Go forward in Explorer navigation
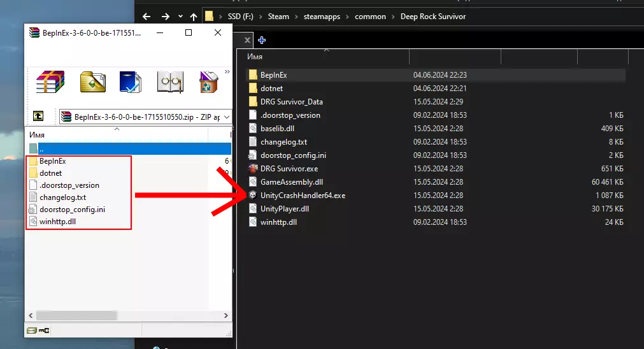This screenshot has height=349, width=644. click(165, 17)
